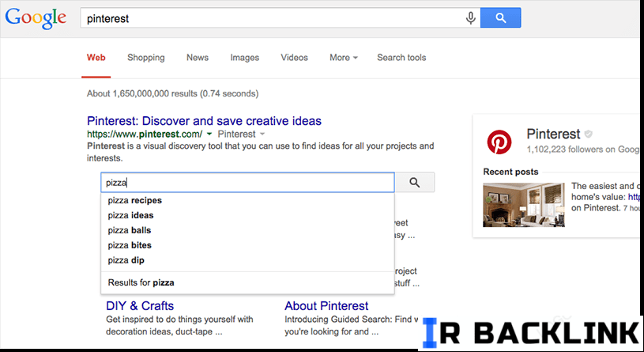Viewport: 644px width, 352px height.
Task: Open the Pinterest breadcrumb dropdown arrow
Action: pyautogui.click(x=262, y=135)
